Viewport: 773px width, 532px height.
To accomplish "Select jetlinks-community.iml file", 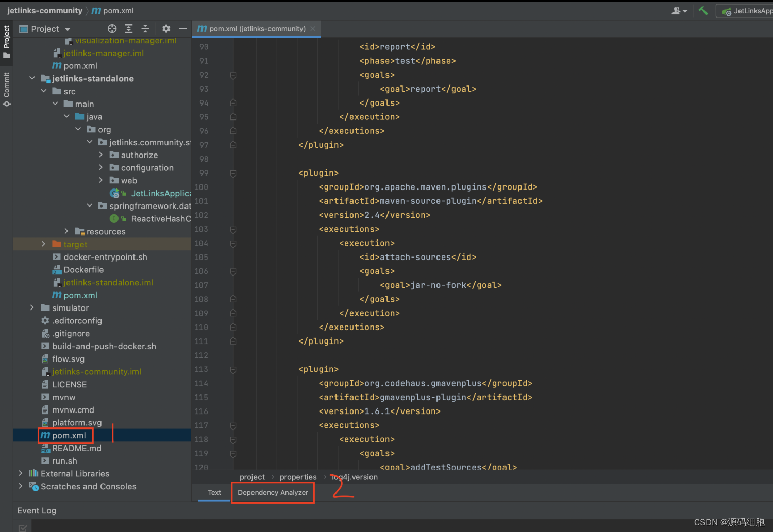I will pyautogui.click(x=91, y=372).
